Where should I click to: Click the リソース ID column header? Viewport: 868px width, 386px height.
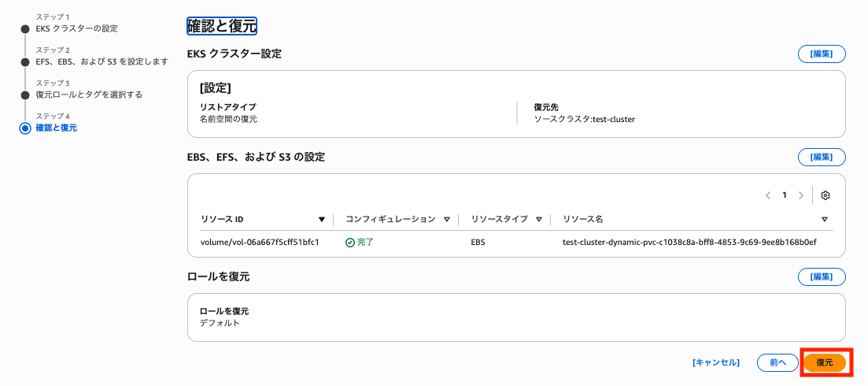[221, 219]
